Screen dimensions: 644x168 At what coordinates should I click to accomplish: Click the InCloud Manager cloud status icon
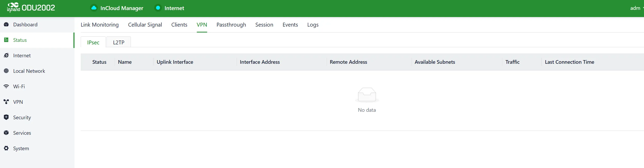coord(94,8)
